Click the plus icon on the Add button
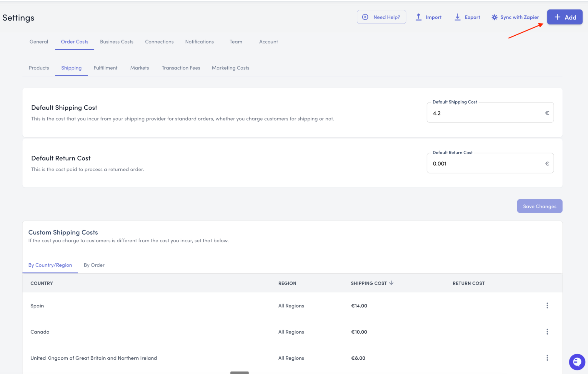Image resolution: width=588 pixels, height=374 pixels. coord(557,17)
